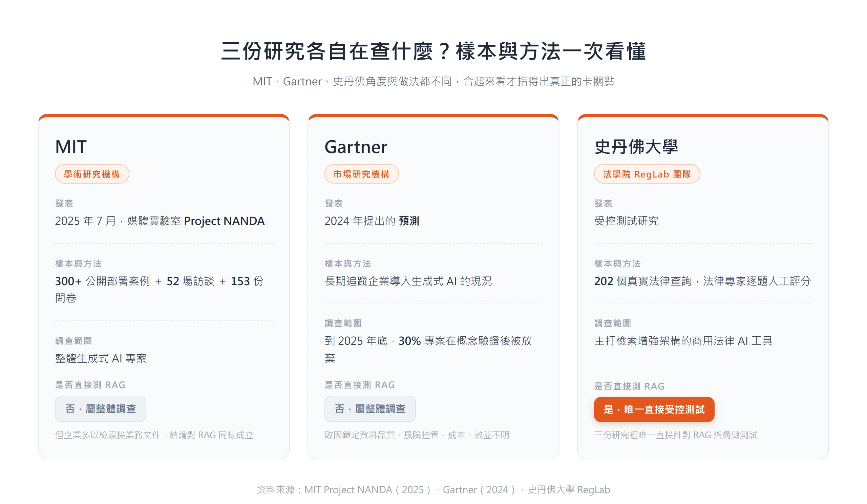This screenshot has height=504, width=867.
Task: Click the 法學院 RegLab 團隊 badge
Action: tap(647, 174)
